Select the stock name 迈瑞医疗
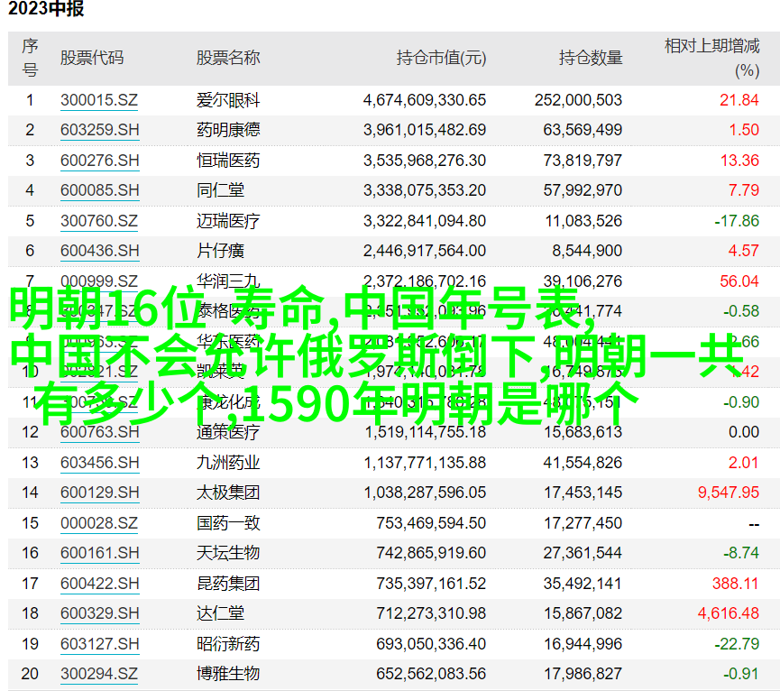The image size is (780, 700). (228, 221)
